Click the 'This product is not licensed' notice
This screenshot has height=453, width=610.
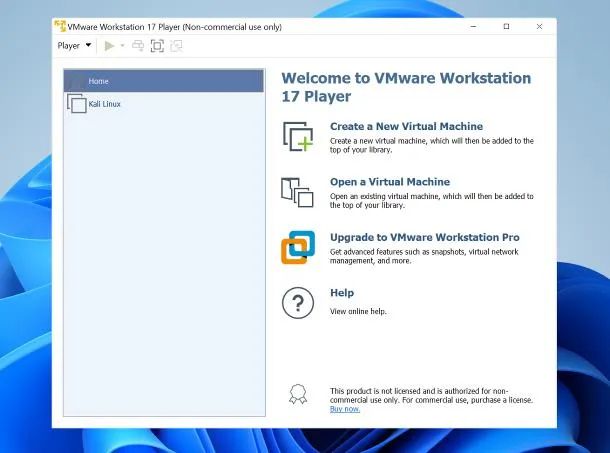point(431,395)
